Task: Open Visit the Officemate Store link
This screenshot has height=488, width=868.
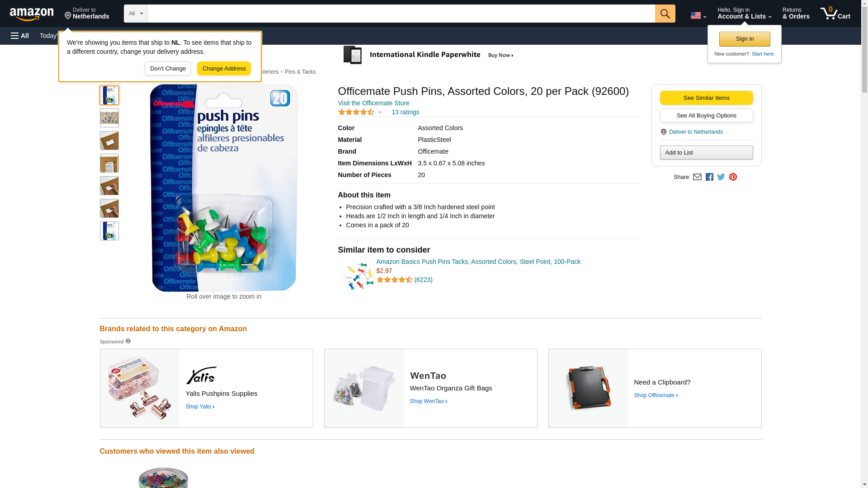Action: 373,103
